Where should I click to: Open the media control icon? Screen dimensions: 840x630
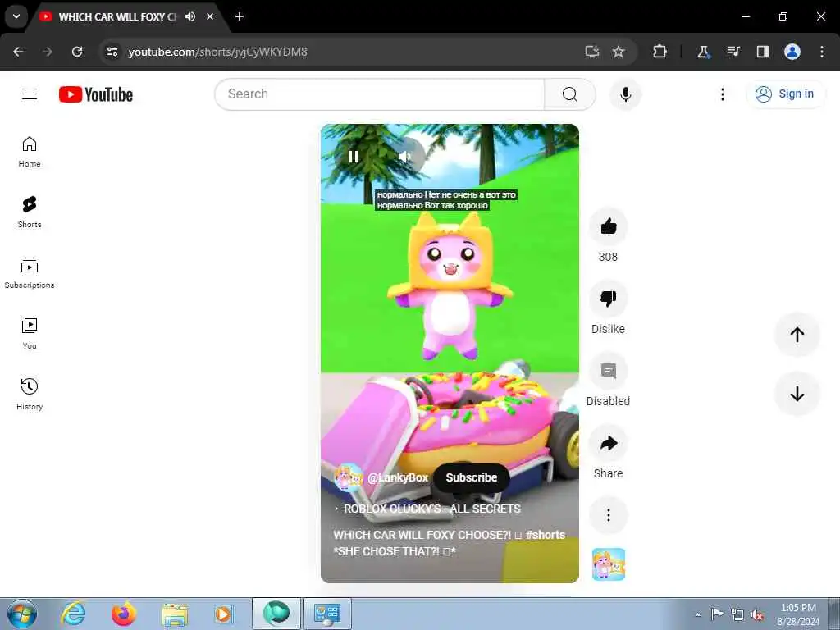point(733,52)
